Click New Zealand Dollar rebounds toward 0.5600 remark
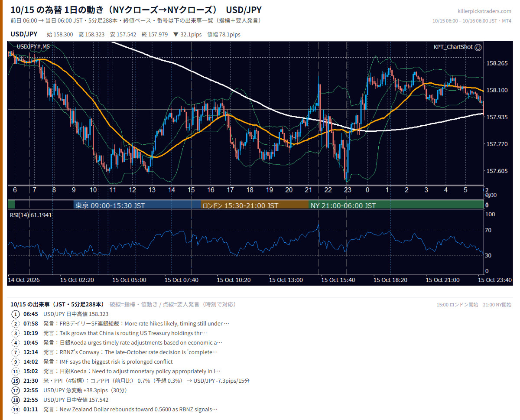 pos(130,410)
